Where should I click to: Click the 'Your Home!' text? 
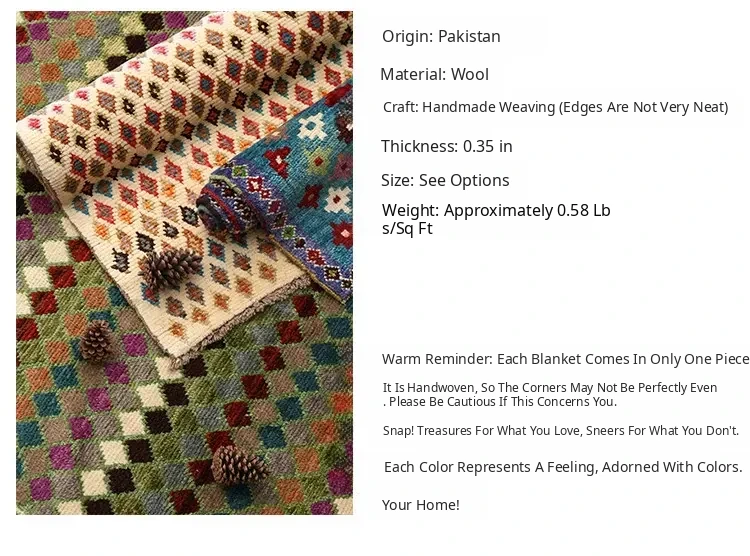click(421, 505)
